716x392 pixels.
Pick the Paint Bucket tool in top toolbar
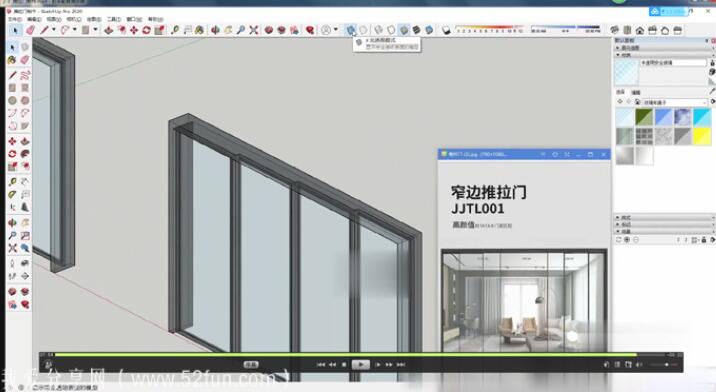(x=200, y=30)
